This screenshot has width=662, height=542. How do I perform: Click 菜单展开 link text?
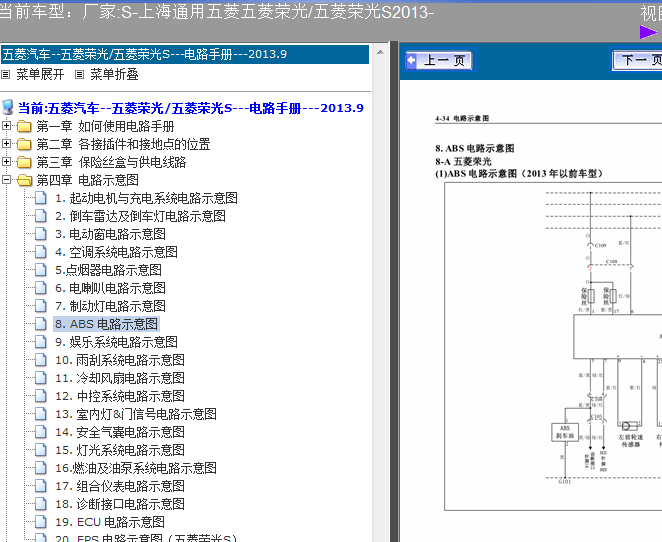pos(40,75)
